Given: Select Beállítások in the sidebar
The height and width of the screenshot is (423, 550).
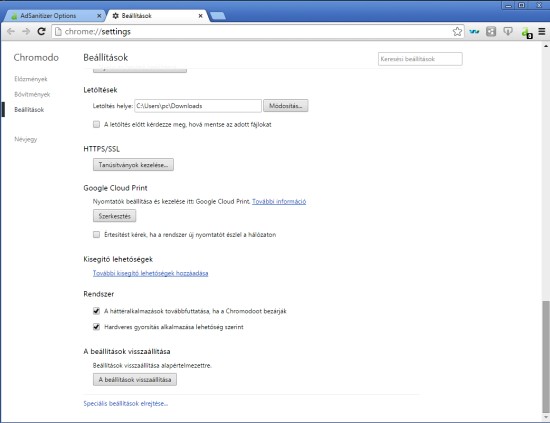Looking at the screenshot, I should [29, 110].
